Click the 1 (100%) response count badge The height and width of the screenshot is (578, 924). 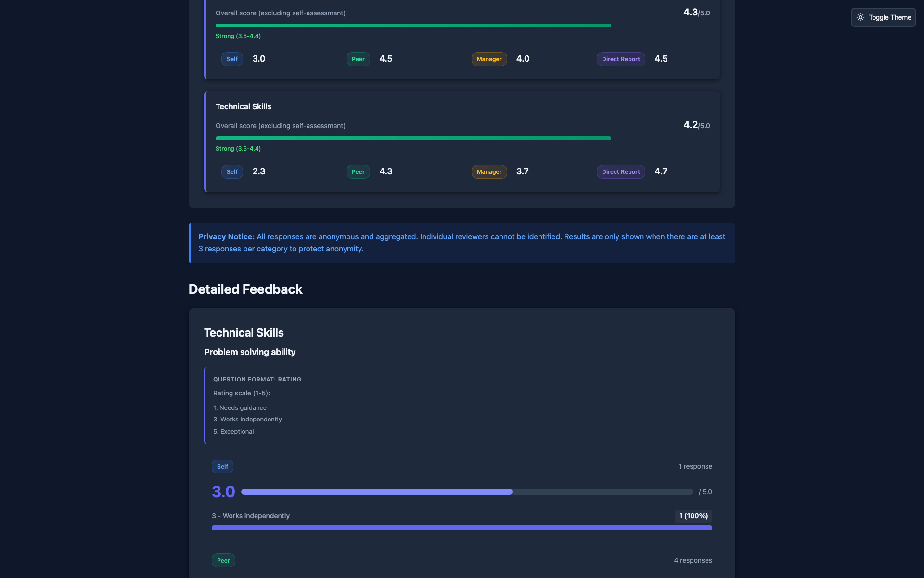(693, 516)
